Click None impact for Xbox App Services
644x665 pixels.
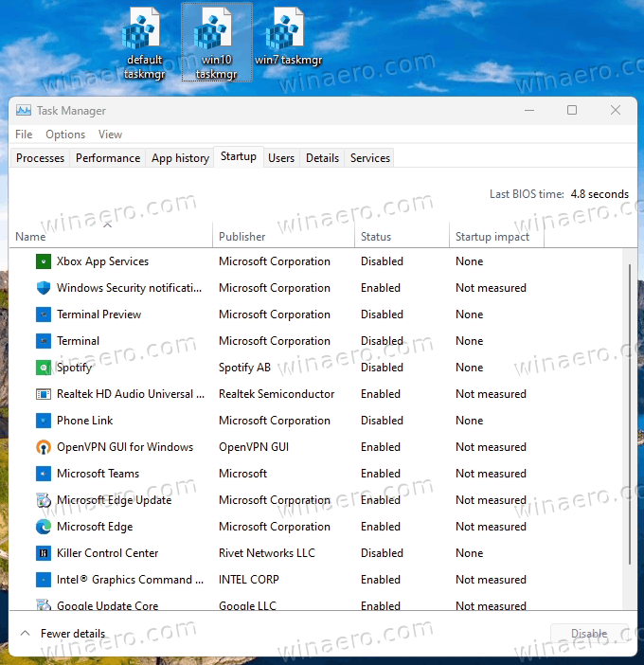(470, 261)
